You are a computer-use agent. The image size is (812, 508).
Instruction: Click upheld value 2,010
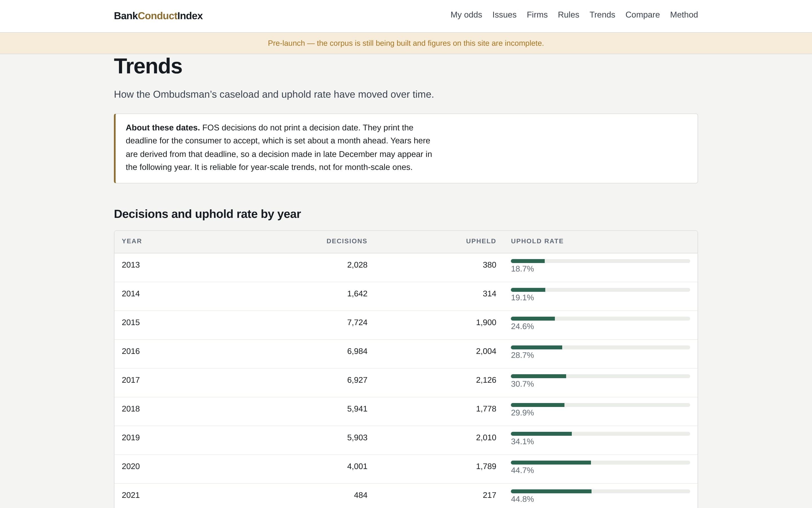point(486,437)
